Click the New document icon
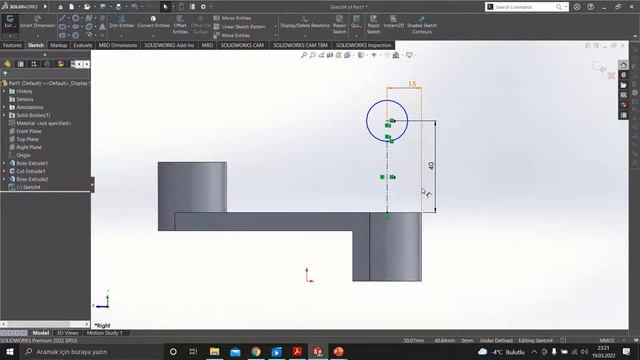 [71, 7]
